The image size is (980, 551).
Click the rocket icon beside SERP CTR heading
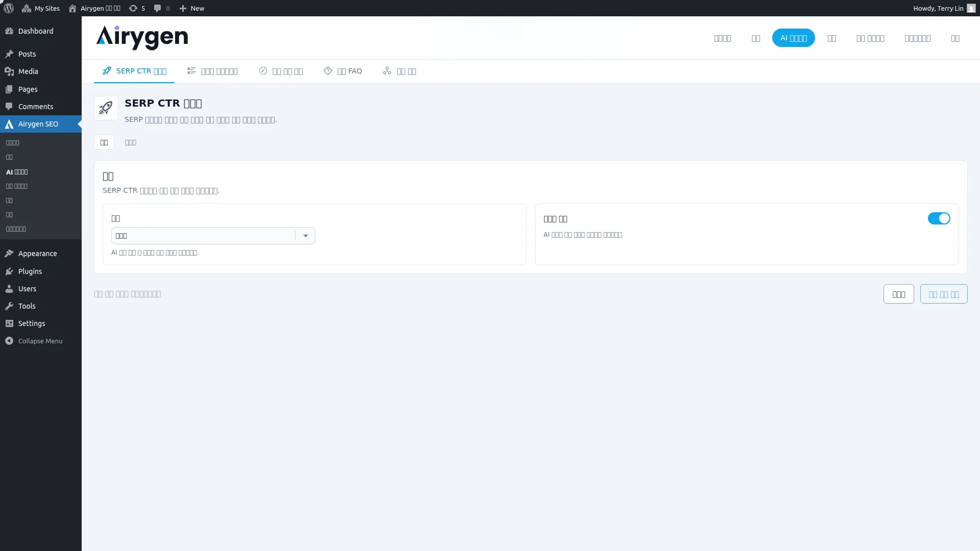[x=106, y=108]
